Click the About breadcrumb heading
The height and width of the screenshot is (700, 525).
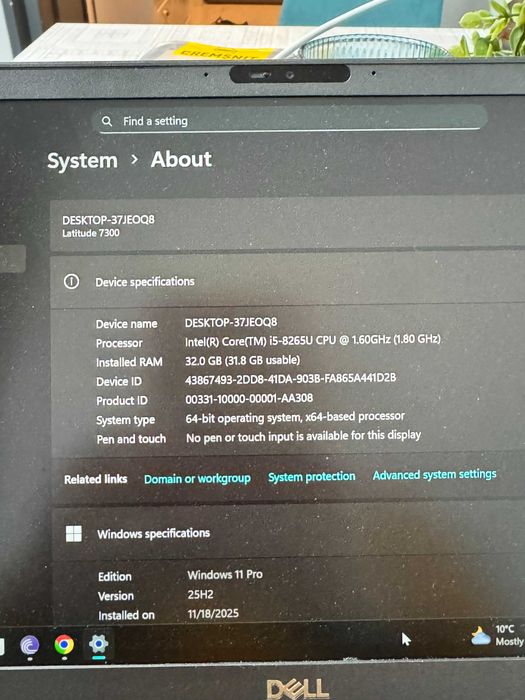click(181, 159)
